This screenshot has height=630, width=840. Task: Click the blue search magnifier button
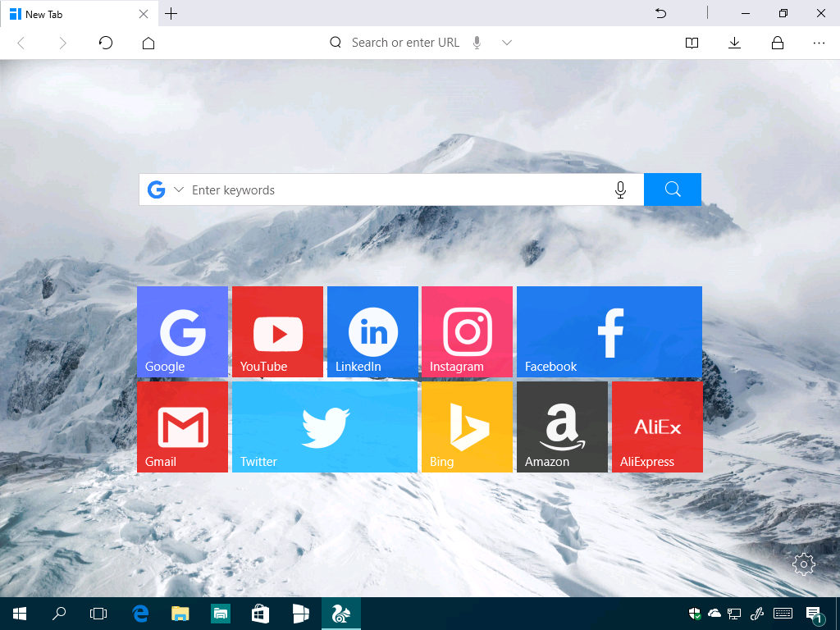(673, 189)
